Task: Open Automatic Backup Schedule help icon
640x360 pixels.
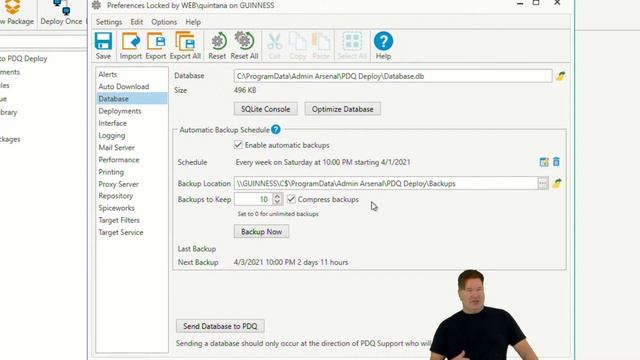Action: tap(276, 129)
